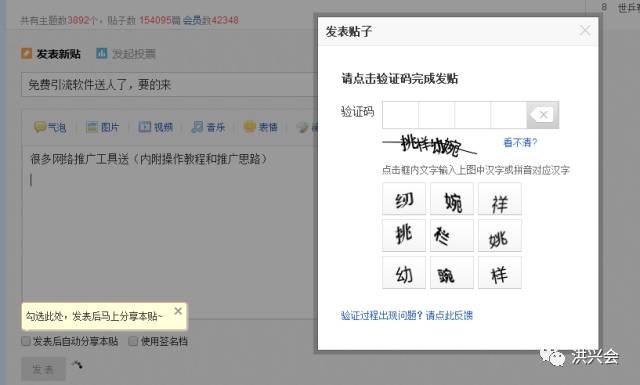Click 看不清? to refresh the captcha
640x385 pixels.
coord(520,142)
